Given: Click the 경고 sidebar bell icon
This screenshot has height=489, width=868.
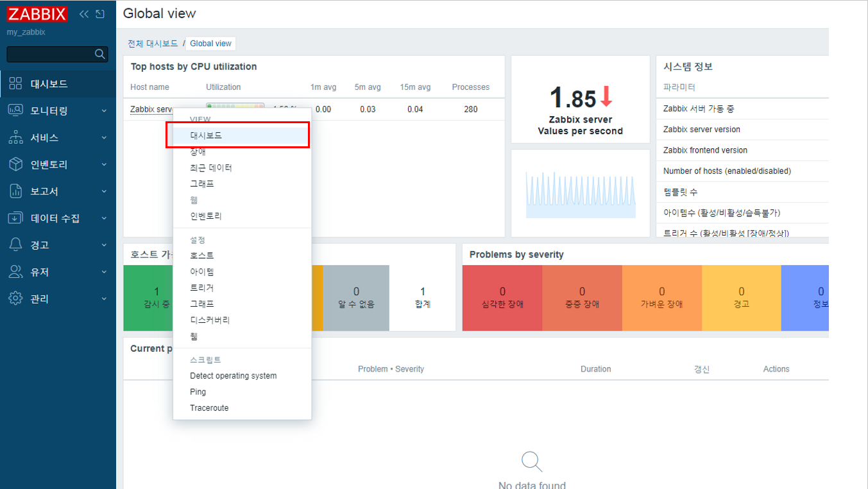Looking at the screenshot, I should pos(15,245).
